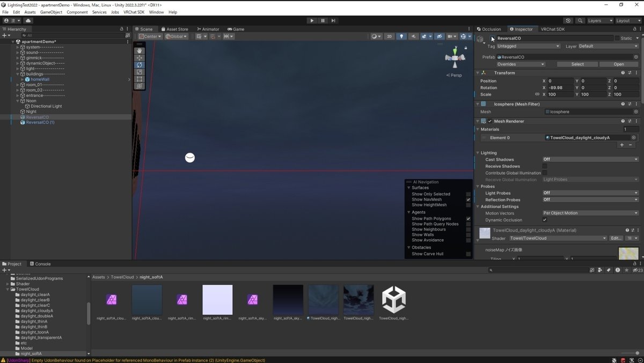Screen dimensions: 644x363
Task: Toggle the ReversalCO active checkbox
Action: [492, 38]
